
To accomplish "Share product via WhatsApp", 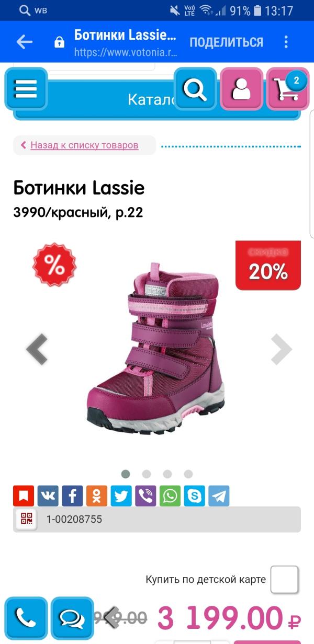I will [170, 496].
